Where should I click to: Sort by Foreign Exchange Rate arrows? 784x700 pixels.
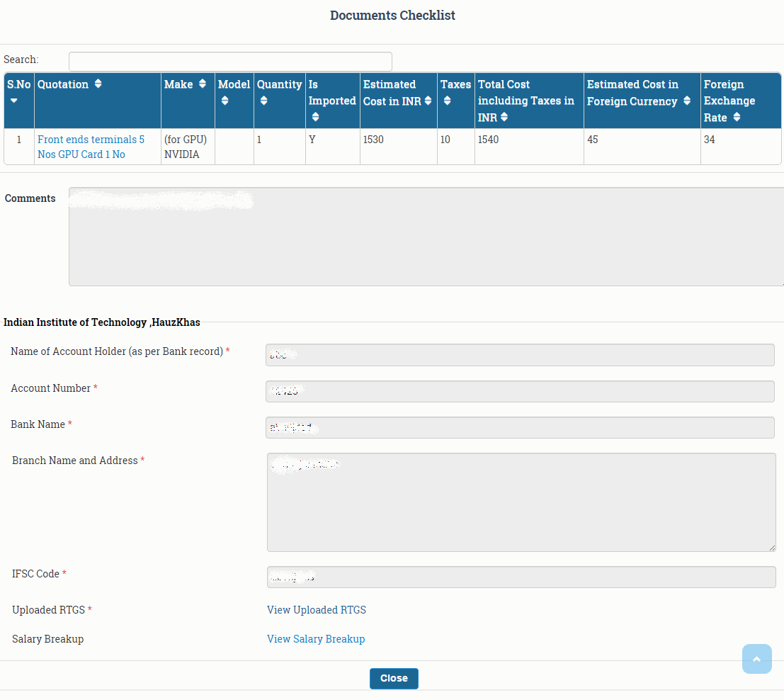[737, 118]
